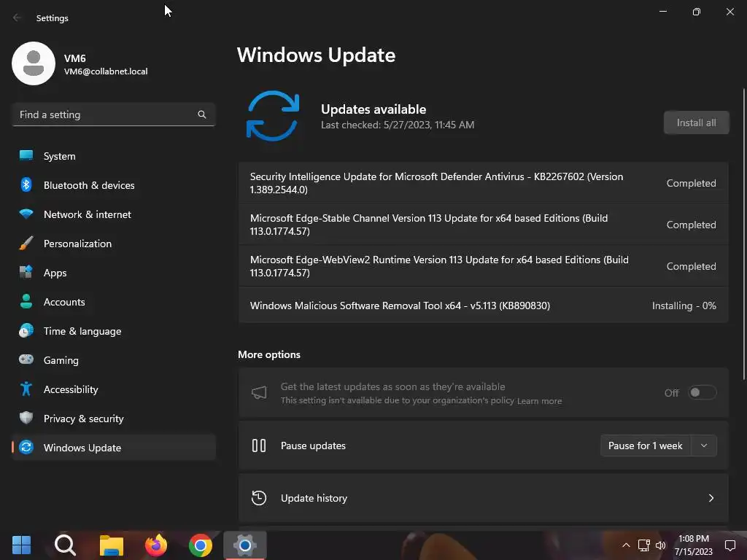Click the Installing - 0% status text

pos(684,306)
